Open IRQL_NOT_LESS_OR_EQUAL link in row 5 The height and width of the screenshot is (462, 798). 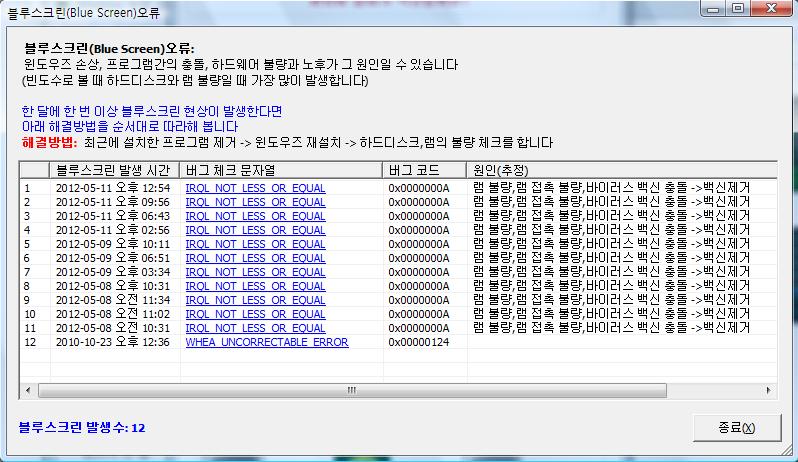255,244
